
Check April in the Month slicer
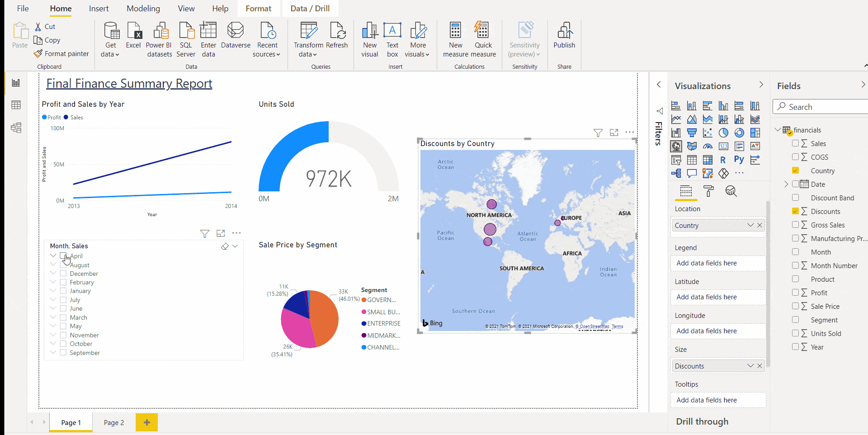[x=63, y=255]
